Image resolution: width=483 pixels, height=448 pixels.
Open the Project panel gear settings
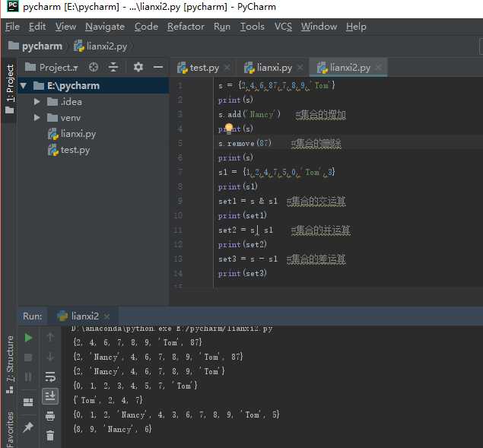pyautogui.click(x=138, y=67)
